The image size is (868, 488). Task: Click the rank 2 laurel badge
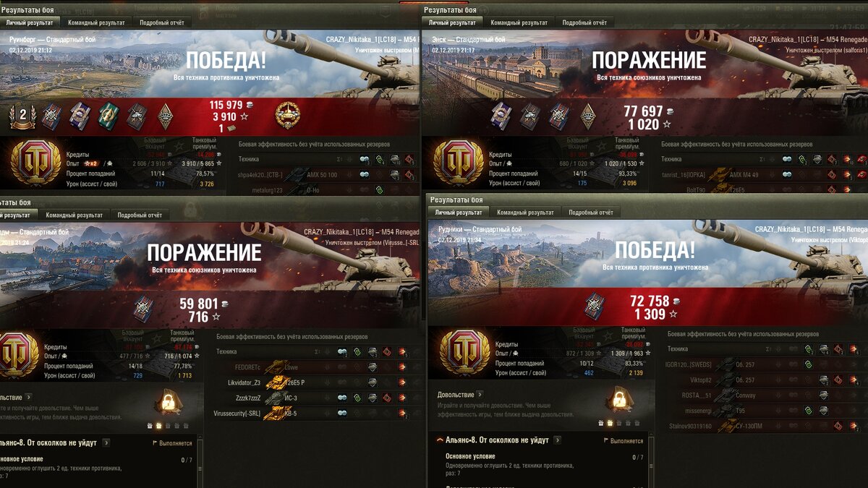pyautogui.click(x=22, y=116)
